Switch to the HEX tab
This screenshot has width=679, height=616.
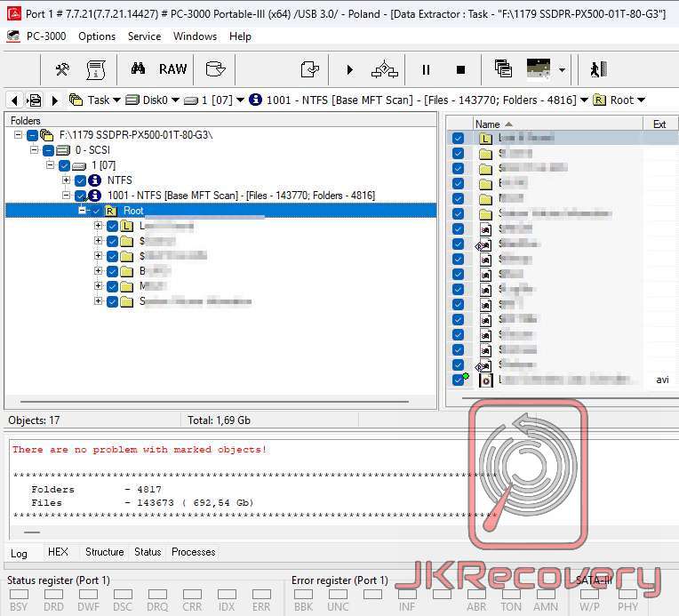point(58,552)
